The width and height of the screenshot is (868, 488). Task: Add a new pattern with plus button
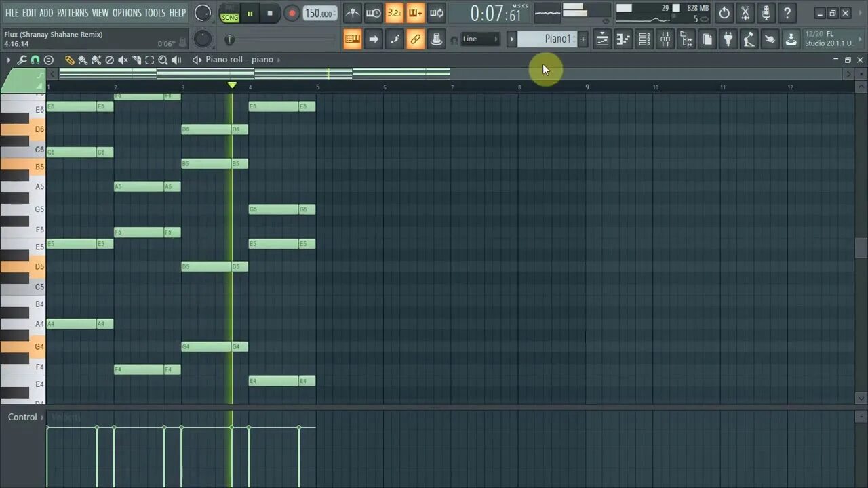click(x=583, y=39)
